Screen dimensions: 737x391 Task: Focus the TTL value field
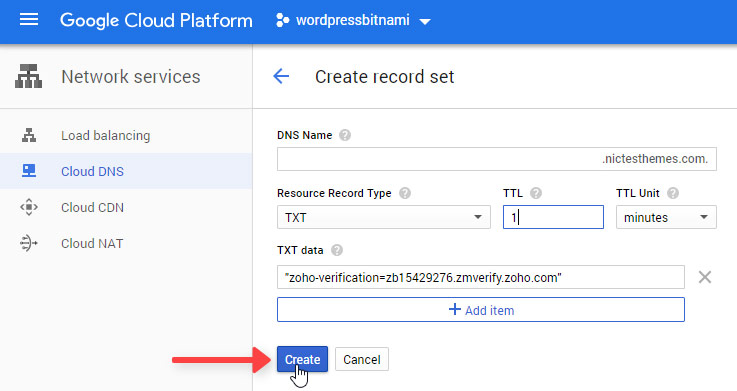click(x=553, y=217)
